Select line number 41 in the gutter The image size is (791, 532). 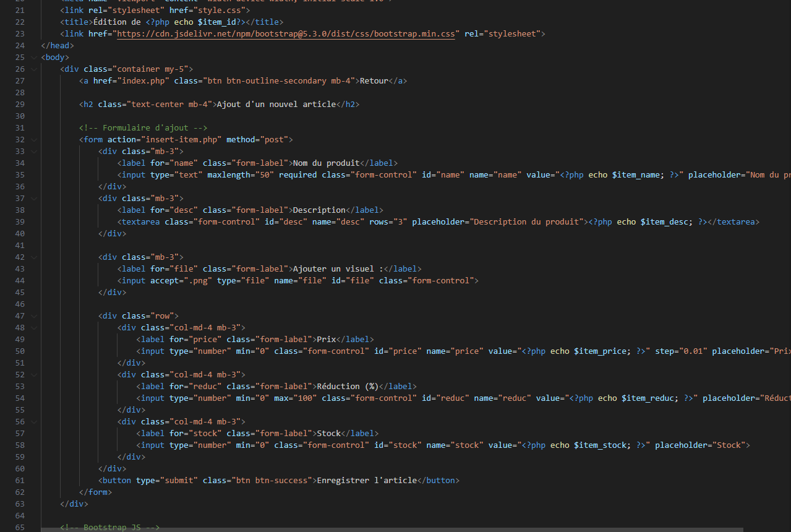19,246
